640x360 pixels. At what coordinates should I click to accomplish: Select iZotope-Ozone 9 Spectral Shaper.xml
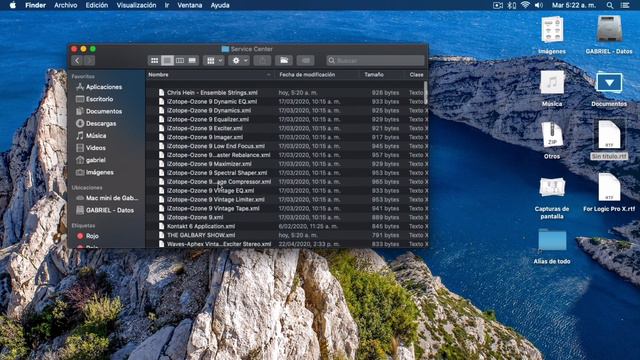pyautogui.click(x=217, y=173)
